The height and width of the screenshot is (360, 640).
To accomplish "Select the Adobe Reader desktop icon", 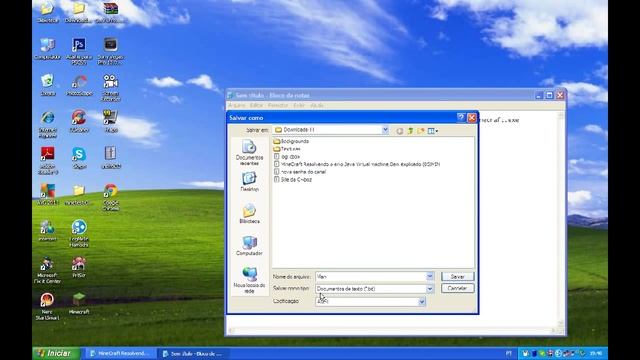I will pos(47,160).
